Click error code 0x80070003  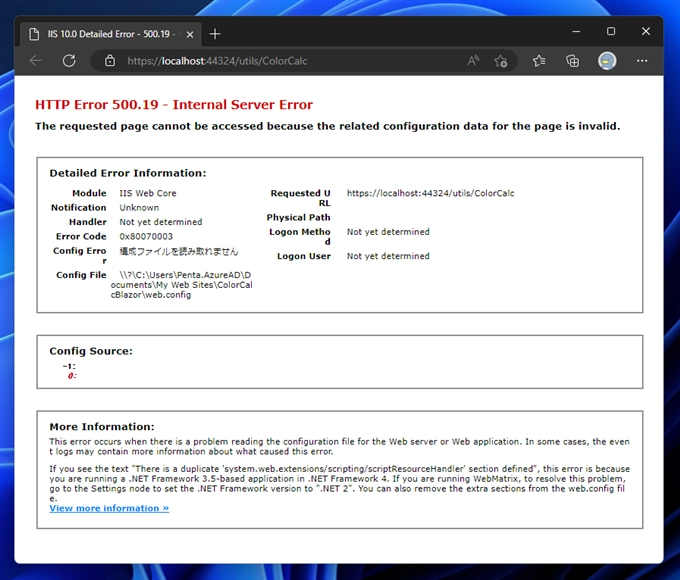[146, 236]
